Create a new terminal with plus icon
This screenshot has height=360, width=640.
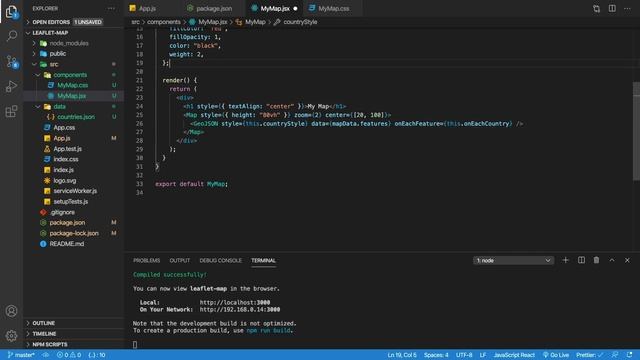pos(565,260)
